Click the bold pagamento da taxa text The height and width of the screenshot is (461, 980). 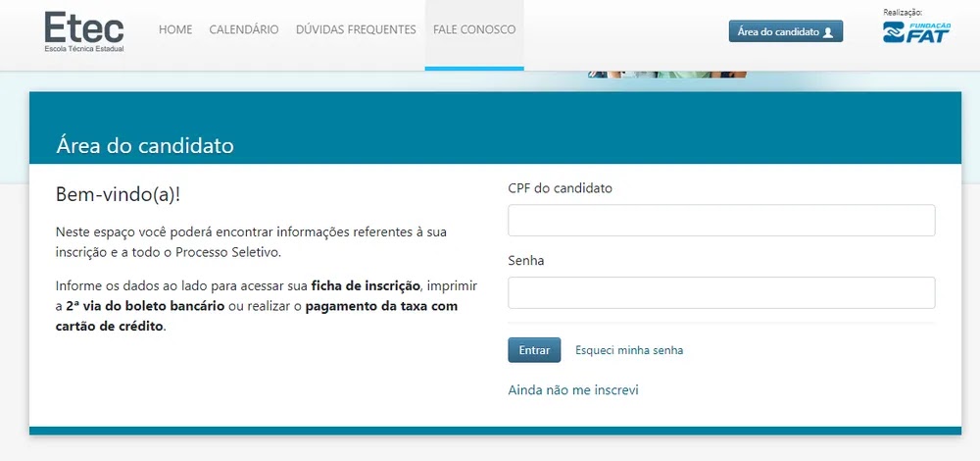pos(381,306)
